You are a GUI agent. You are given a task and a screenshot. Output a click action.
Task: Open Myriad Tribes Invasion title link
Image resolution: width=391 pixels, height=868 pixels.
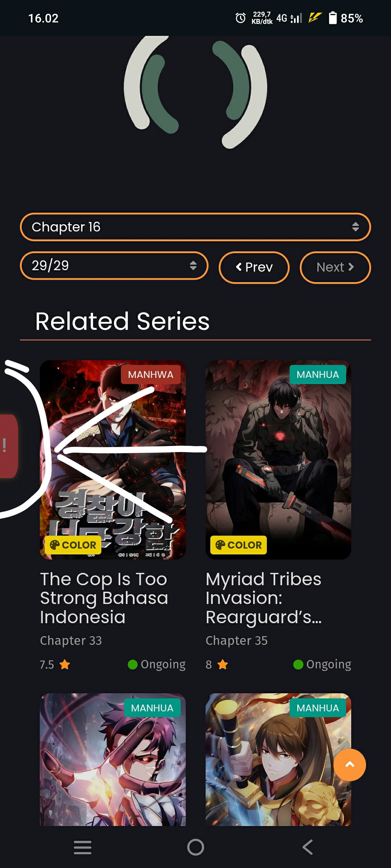click(264, 598)
